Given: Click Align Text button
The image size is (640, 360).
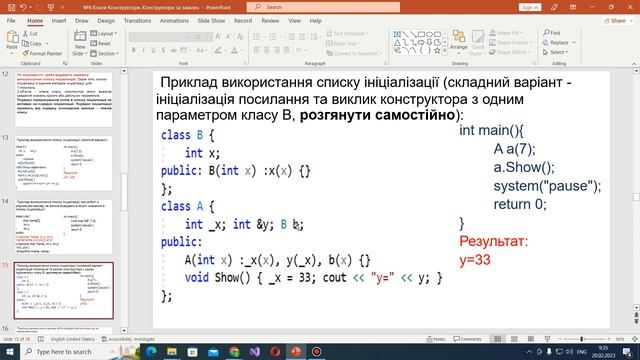Looking at the screenshot, I should tap(343, 43).
